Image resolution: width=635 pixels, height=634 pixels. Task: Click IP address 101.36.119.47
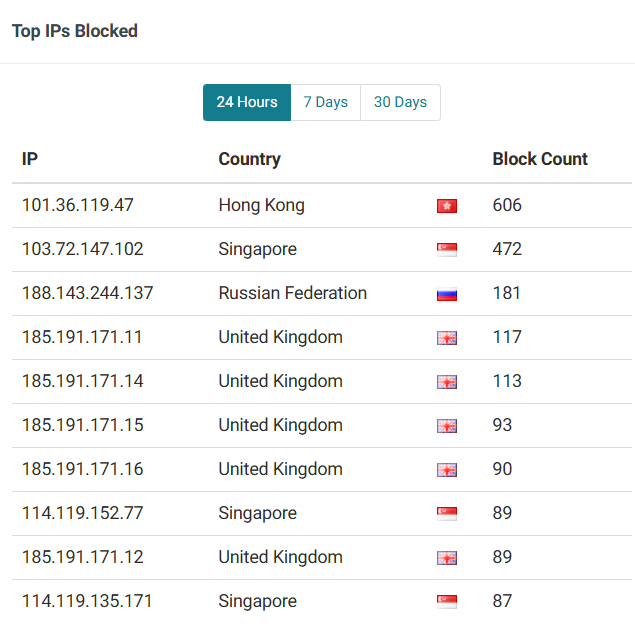tap(78, 205)
